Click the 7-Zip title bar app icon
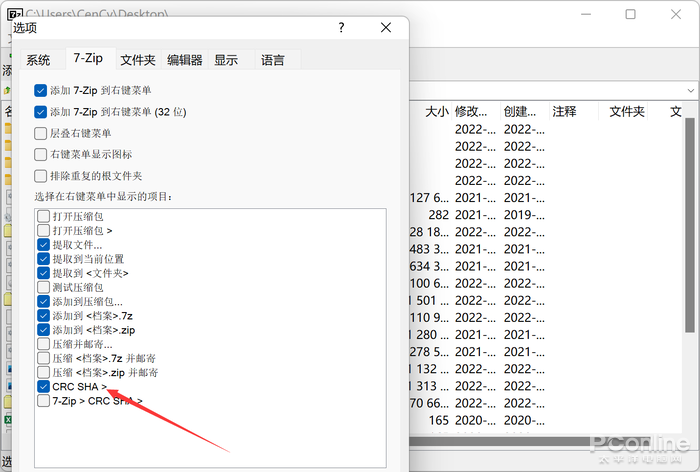Image resolution: width=700 pixels, height=472 pixels. [15, 14]
